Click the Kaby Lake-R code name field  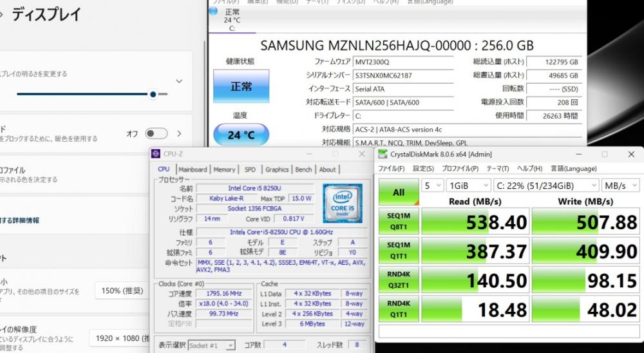click(x=226, y=198)
